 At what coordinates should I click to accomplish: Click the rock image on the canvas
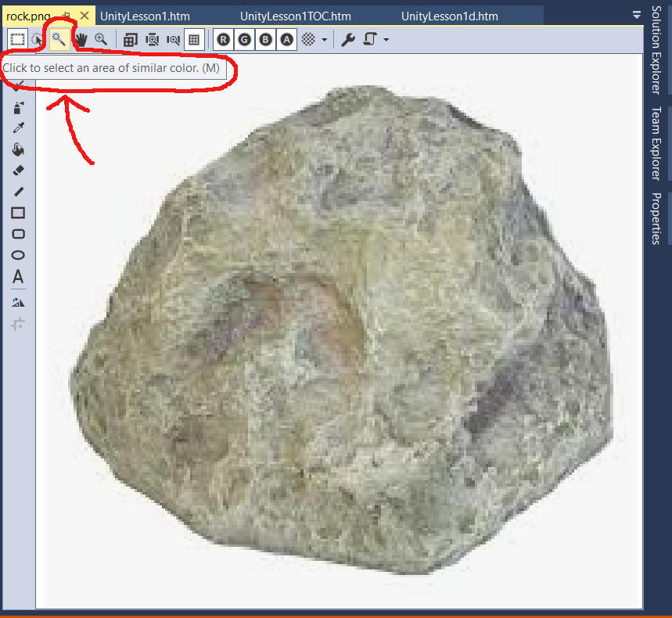[x=342, y=330]
